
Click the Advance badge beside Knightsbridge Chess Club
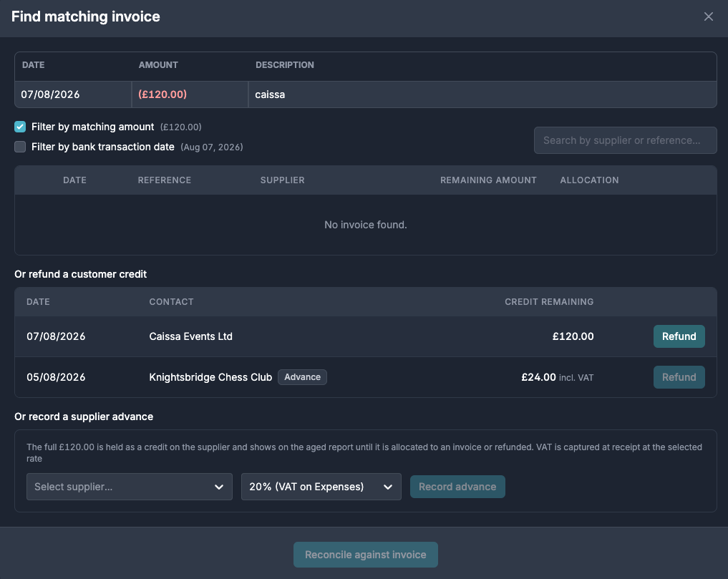[x=302, y=377]
